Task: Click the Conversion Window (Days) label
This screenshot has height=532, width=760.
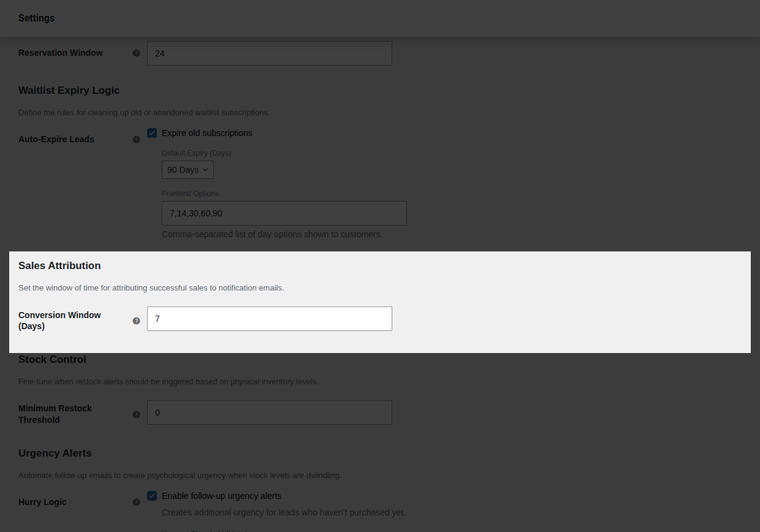Action: tap(59, 321)
